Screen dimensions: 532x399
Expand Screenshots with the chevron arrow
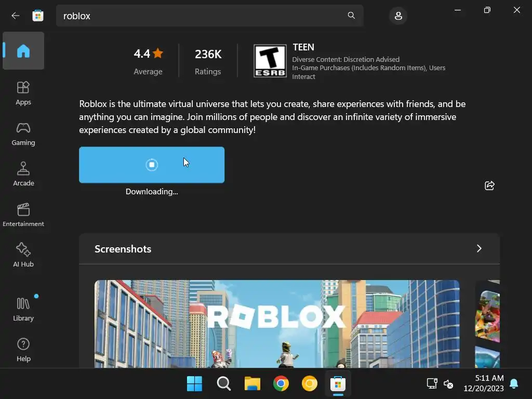click(479, 249)
